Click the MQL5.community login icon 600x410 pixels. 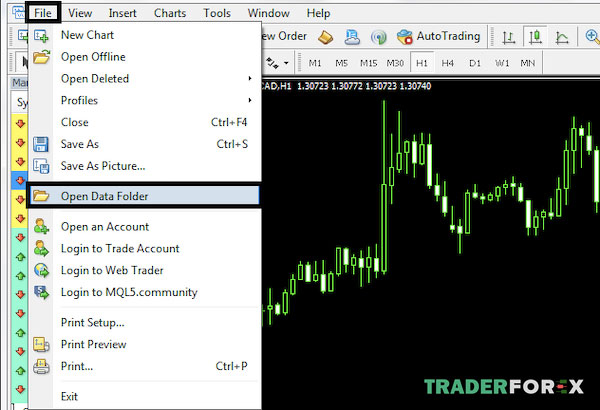[41, 292]
